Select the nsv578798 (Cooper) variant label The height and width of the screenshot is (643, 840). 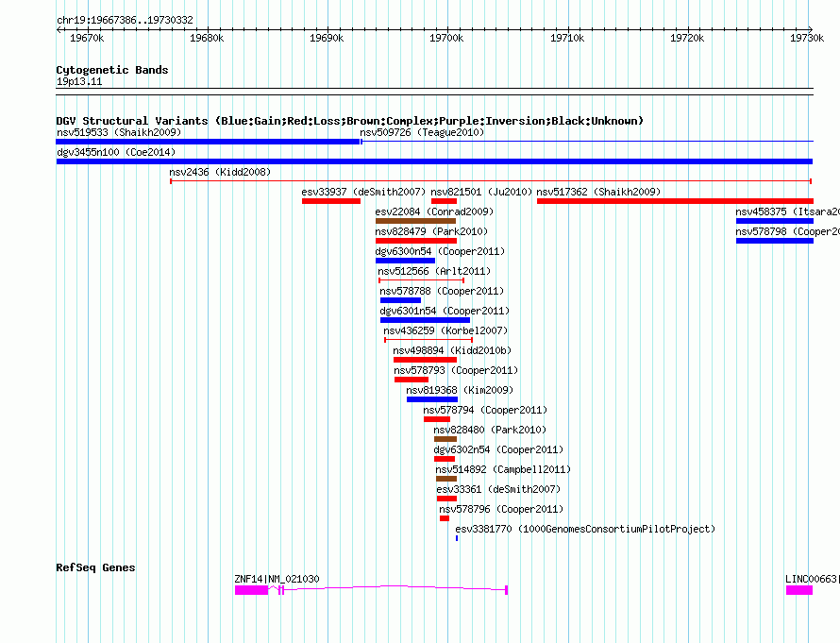tap(787, 231)
